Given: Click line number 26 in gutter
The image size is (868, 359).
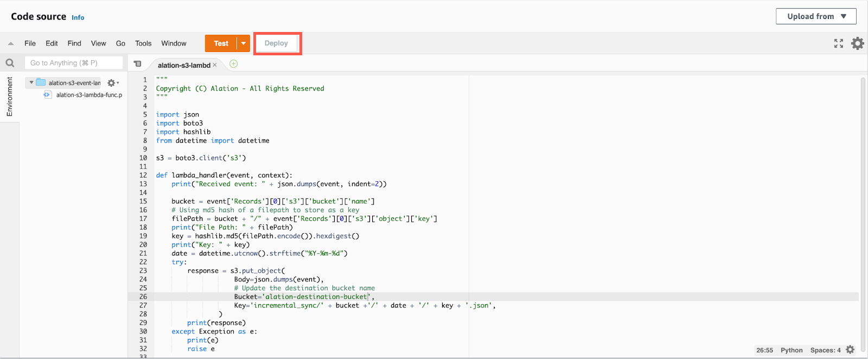Looking at the screenshot, I should (x=143, y=297).
